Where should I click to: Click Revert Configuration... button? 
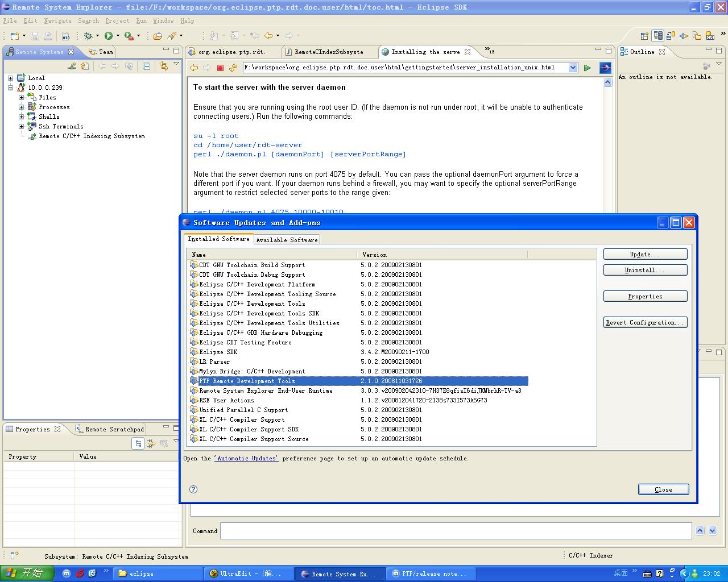(645, 322)
